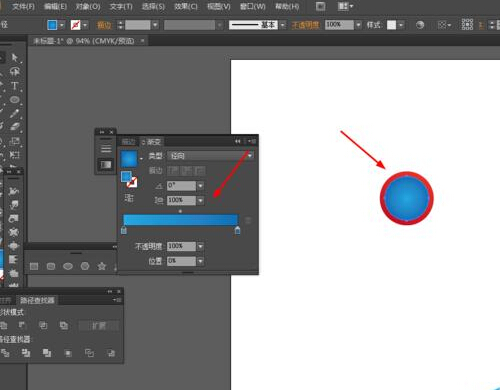The width and height of the screenshot is (500, 390).
Task: Select the Direct Selection arrow tool
Action: pyautogui.click(x=15, y=58)
